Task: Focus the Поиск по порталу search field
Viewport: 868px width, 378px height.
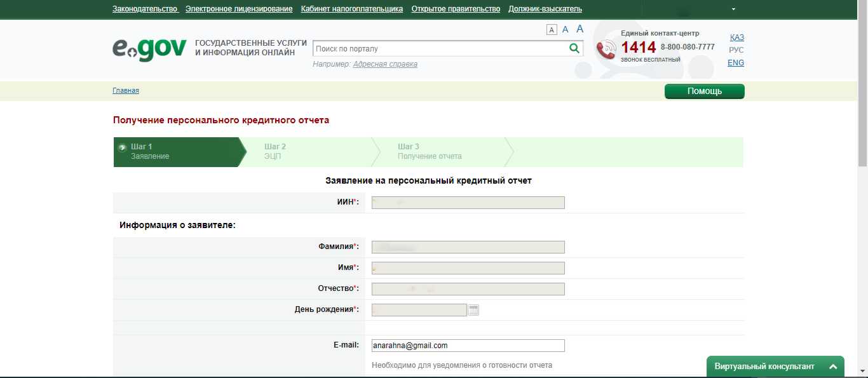Action: pos(438,48)
